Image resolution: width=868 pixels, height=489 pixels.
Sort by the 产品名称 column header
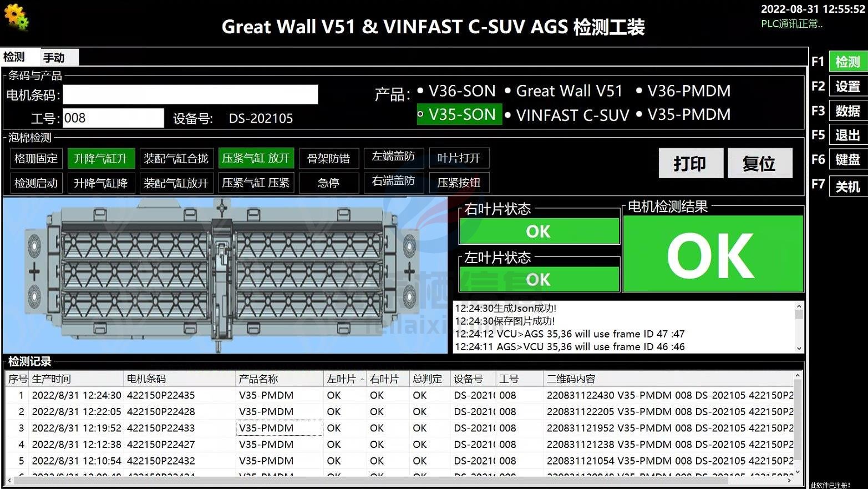pyautogui.click(x=280, y=379)
